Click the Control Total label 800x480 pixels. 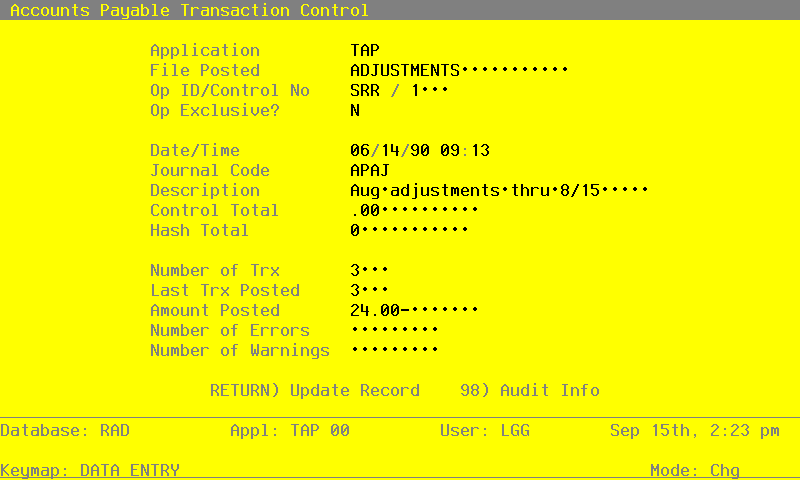pyautogui.click(x=215, y=210)
